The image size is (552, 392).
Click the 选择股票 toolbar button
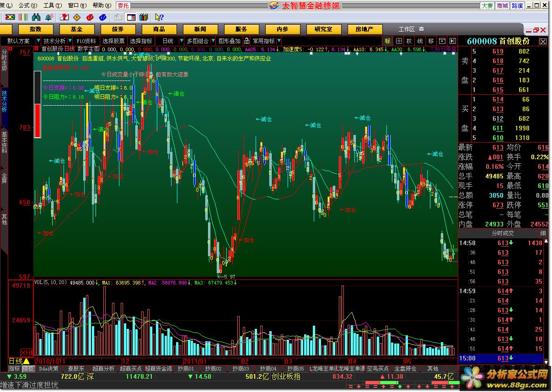(113, 41)
